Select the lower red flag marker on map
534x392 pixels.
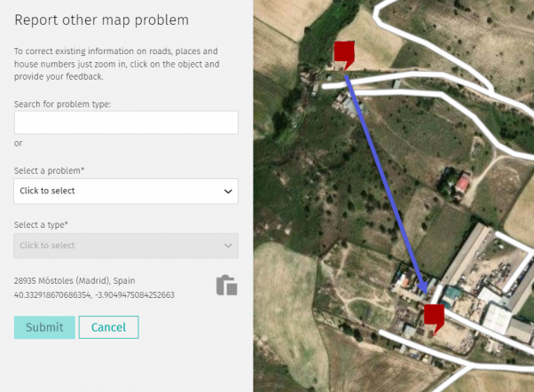click(x=435, y=318)
